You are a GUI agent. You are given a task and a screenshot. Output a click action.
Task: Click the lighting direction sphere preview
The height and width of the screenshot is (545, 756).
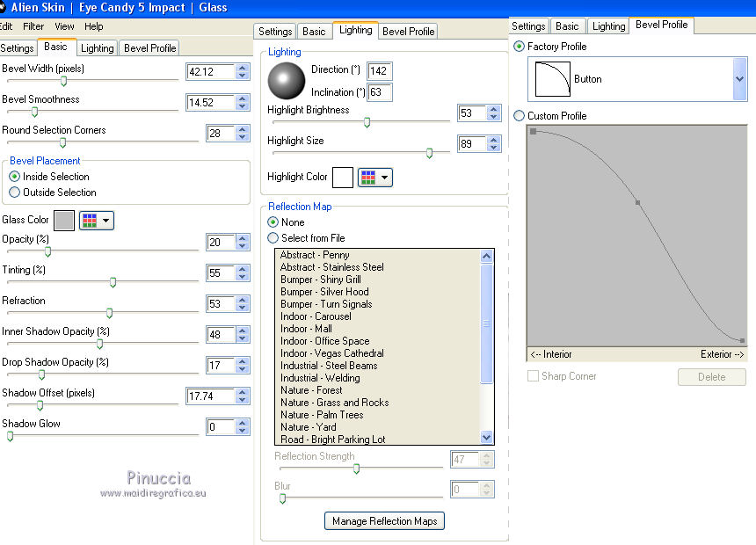click(287, 80)
